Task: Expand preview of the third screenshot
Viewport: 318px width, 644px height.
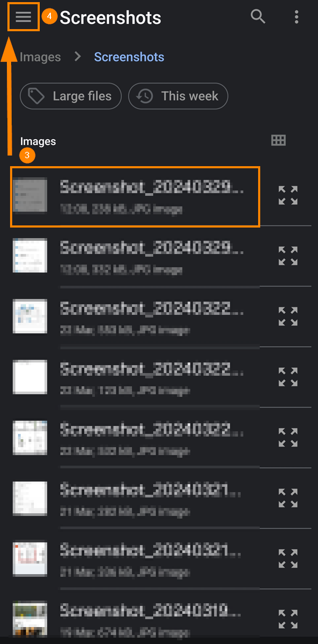Action: pyautogui.click(x=288, y=316)
